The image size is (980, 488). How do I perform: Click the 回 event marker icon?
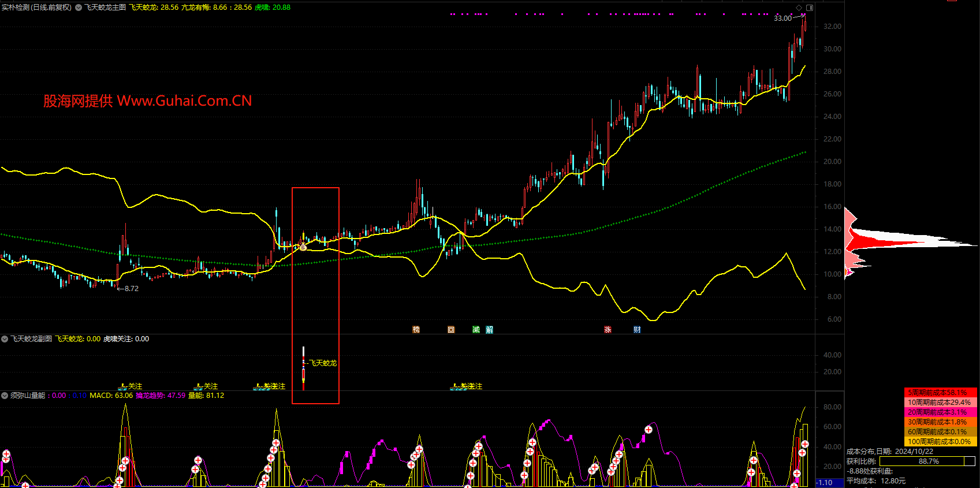pyautogui.click(x=451, y=330)
